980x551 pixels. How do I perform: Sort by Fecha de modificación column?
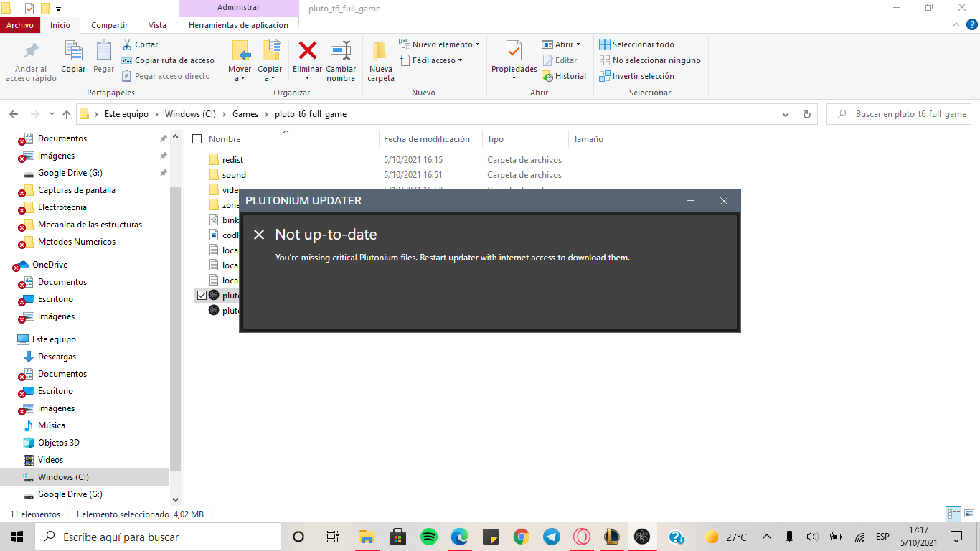[427, 139]
